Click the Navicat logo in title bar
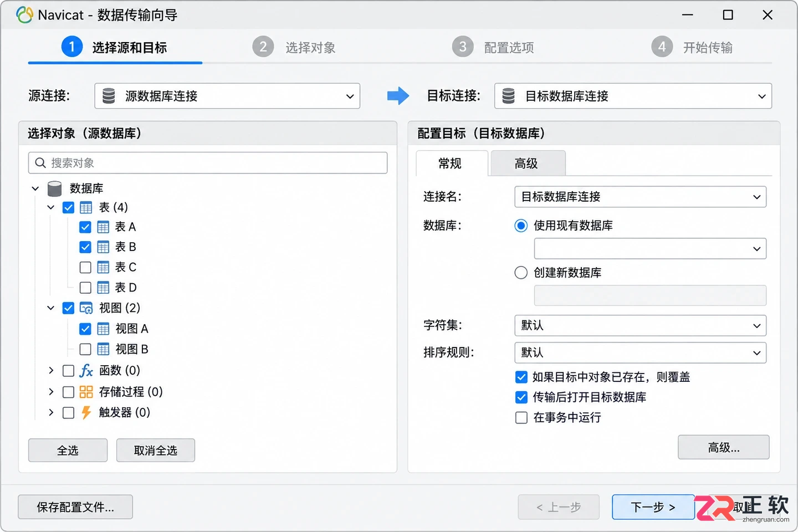798x532 pixels. [x=24, y=15]
